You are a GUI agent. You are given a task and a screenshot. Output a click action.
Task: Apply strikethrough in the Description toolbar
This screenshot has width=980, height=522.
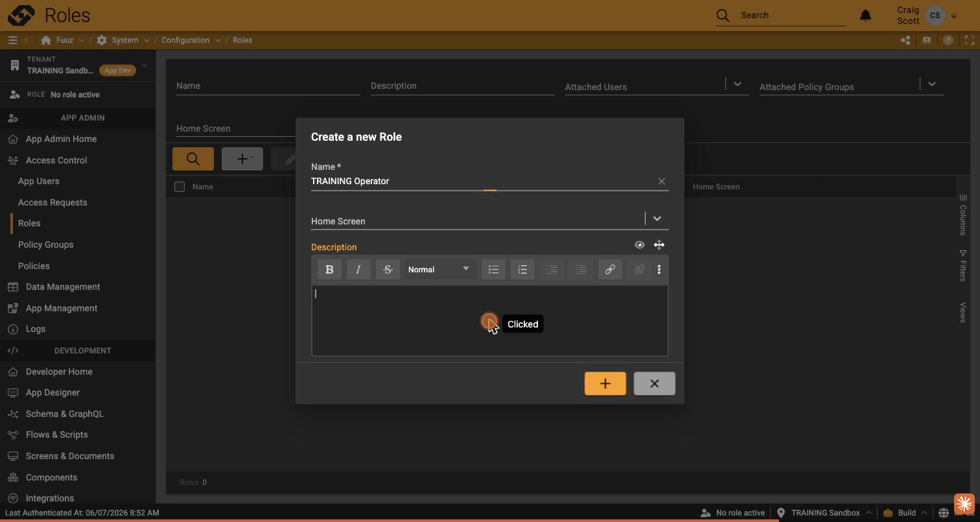[388, 270]
